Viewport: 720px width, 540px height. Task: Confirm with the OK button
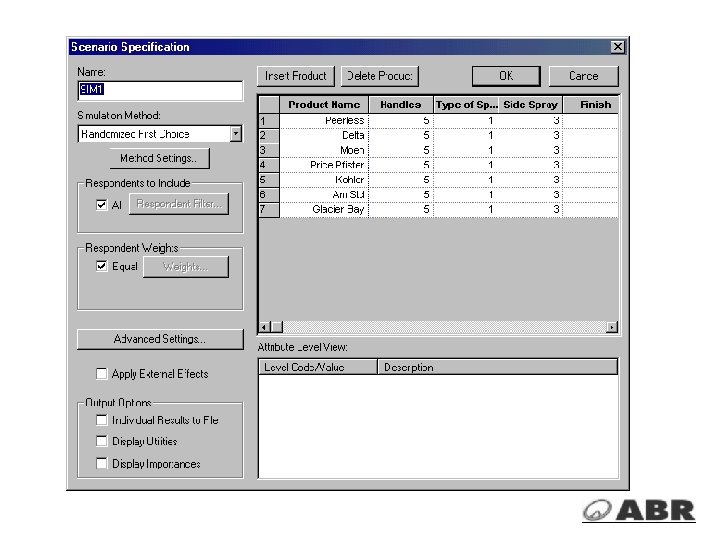(506, 76)
